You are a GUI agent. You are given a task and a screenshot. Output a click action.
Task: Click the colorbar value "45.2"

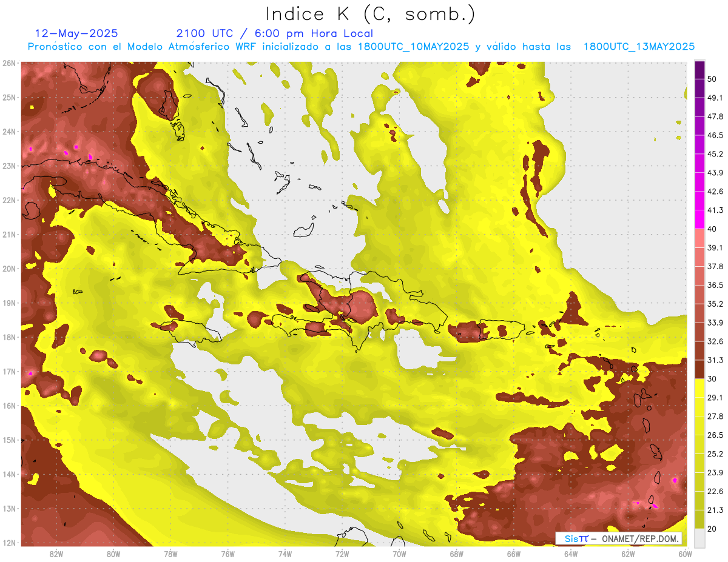(x=715, y=154)
